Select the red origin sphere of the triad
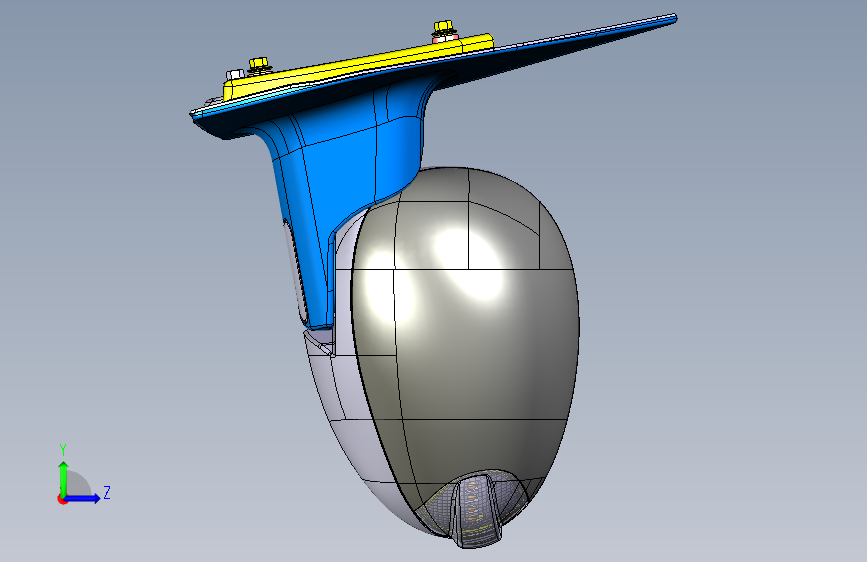This screenshot has height=562, width=867. point(61,499)
